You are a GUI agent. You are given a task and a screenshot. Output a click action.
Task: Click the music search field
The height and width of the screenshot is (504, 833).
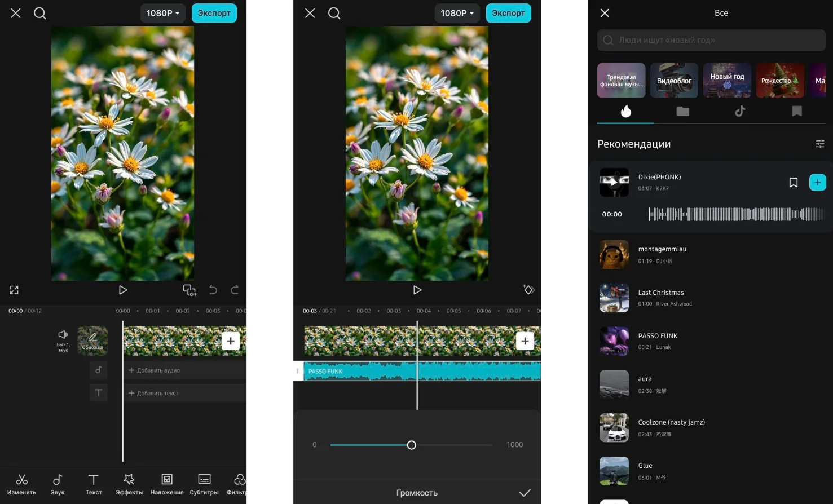pos(711,40)
